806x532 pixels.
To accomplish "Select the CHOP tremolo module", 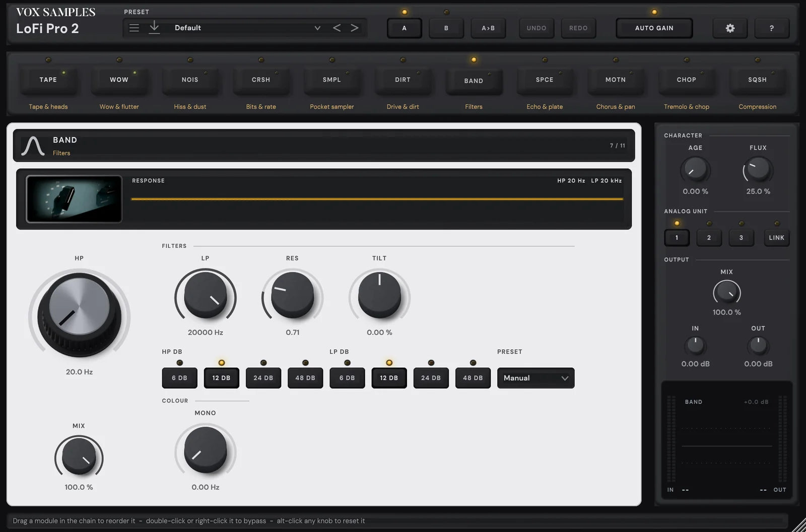I will click(x=687, y=80).
